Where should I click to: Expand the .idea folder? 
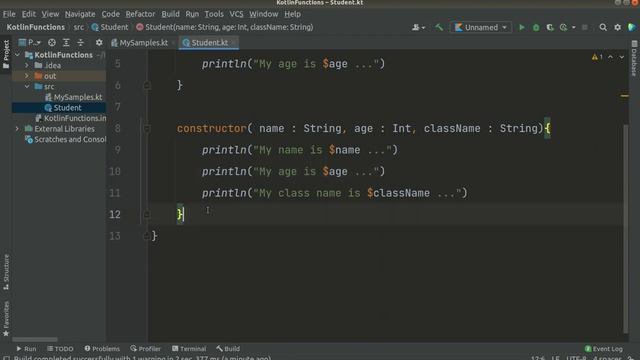click(27, 65)
